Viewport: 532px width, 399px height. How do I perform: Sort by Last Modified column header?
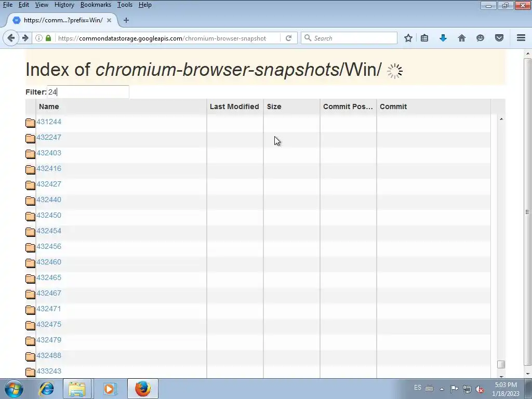[235, 107]
